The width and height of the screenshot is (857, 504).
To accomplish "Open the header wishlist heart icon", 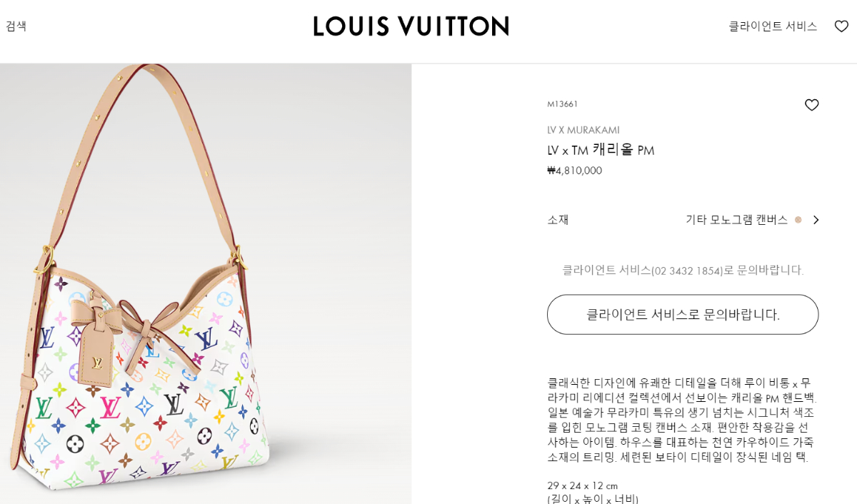I will pyautogui.click(x=841, y=26).
